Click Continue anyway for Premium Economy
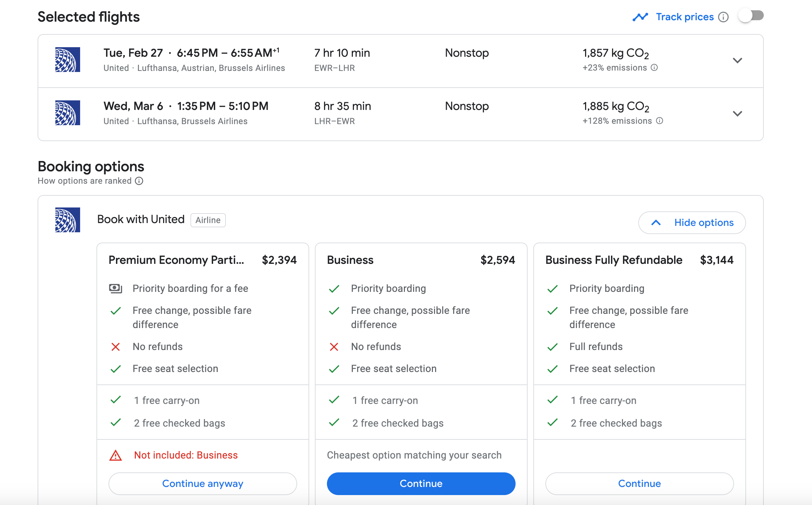This screenshot has height=505, width=812. [x=203, y=484]
